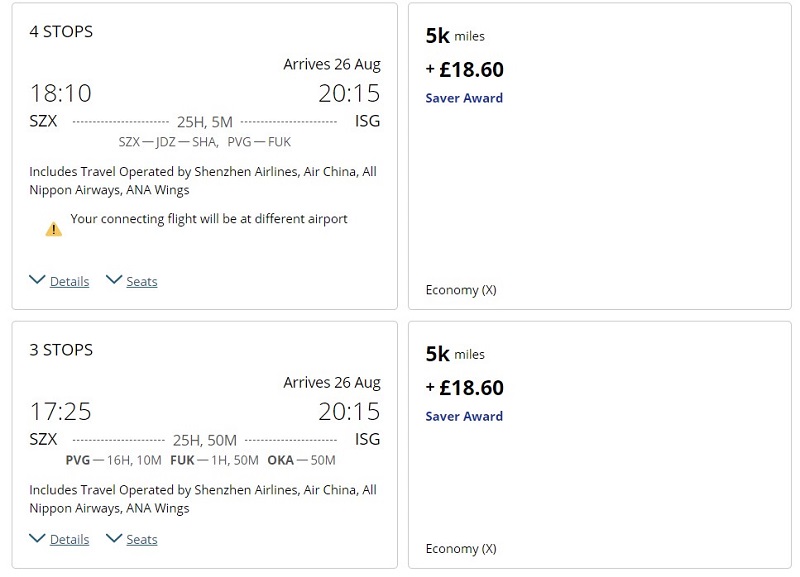Open Seats link on 17:25 departure flight
The image size is (800, 577).
click(x=142, y=540)
